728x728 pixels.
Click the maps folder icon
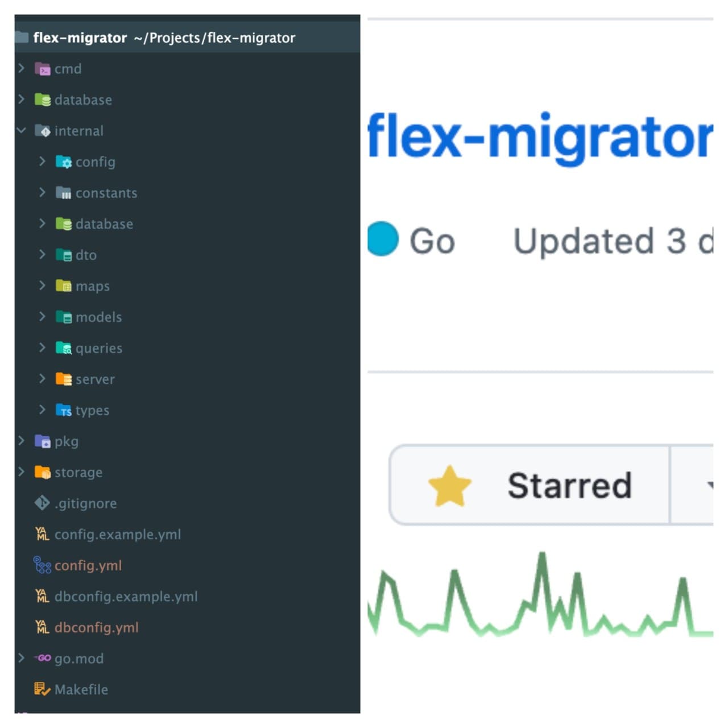click(x=64, y=286)
